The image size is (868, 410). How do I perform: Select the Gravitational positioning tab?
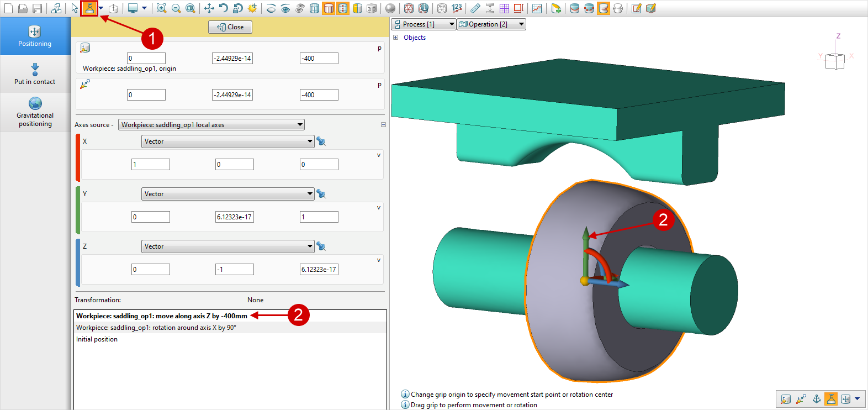click(x=35, y=112)
